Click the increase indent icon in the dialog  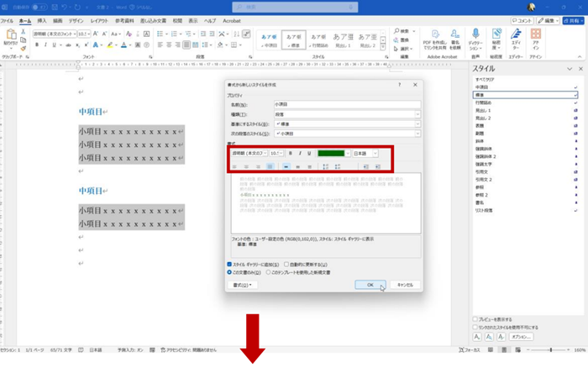[379, 167]
